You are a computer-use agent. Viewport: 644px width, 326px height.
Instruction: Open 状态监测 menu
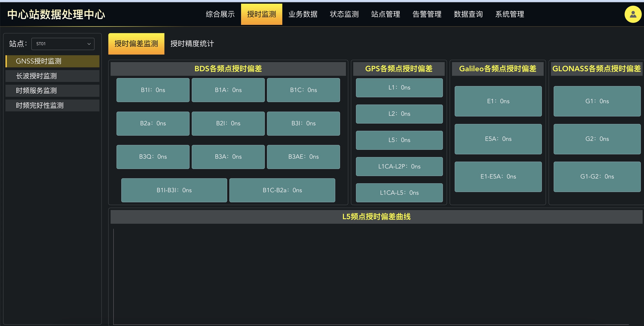[344, 14]
